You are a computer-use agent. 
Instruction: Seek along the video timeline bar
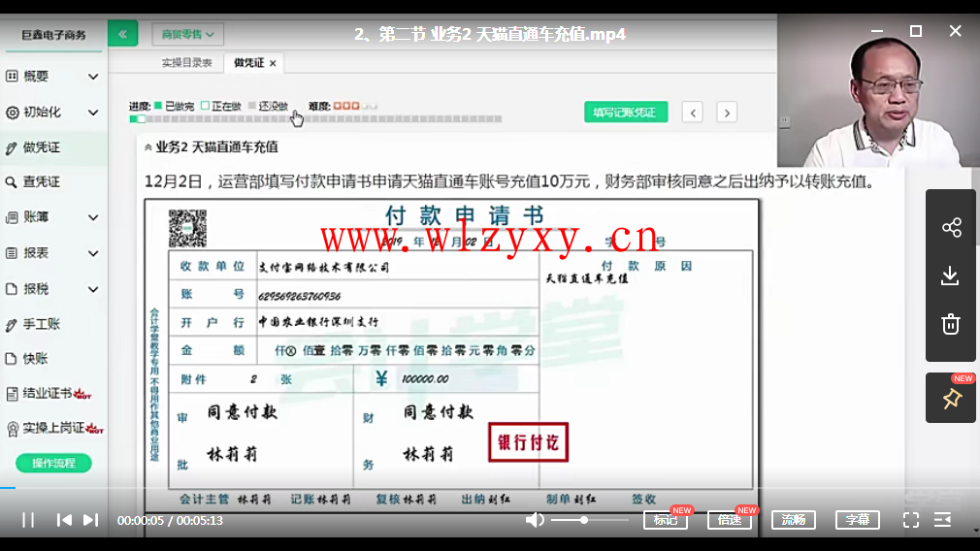(x=490, y=487)
